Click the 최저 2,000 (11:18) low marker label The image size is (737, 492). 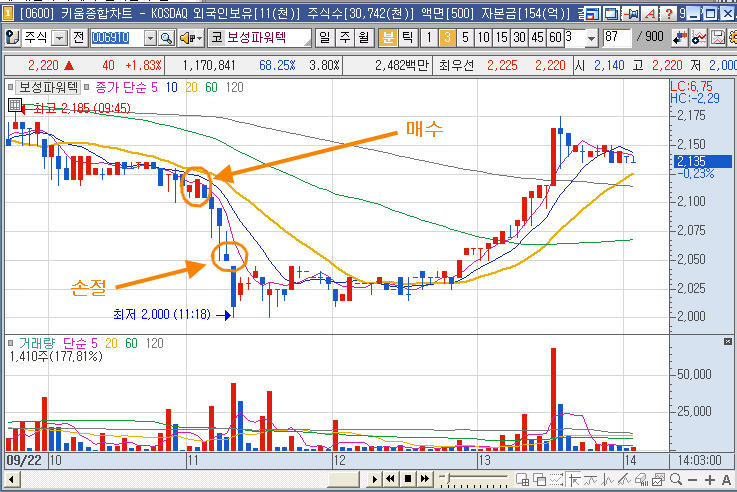(x=161, y=314)
